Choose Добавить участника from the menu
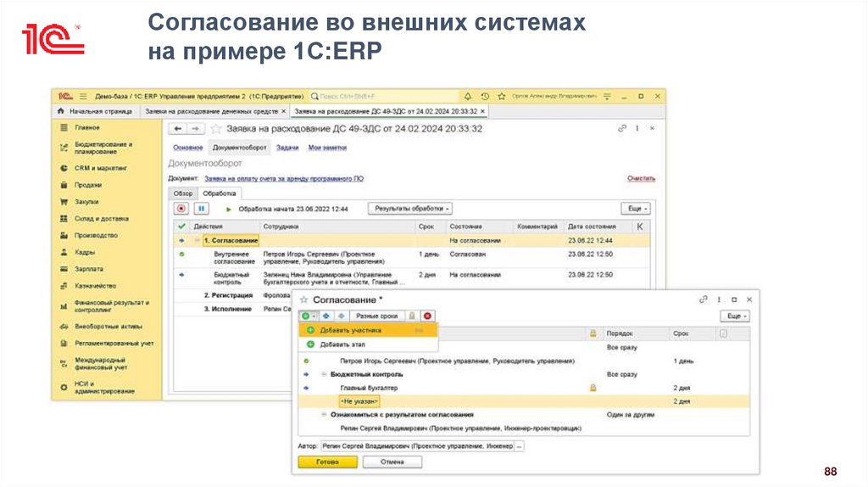This screenshot has width=868, height=487. [x=368, y=330]
